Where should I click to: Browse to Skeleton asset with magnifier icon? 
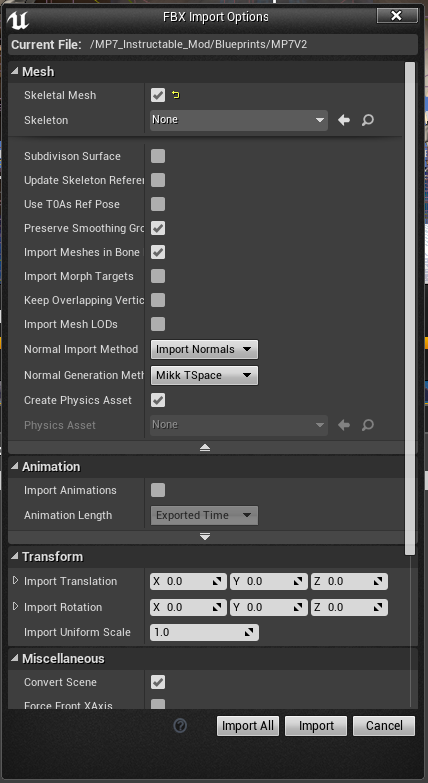coord(368,120)
